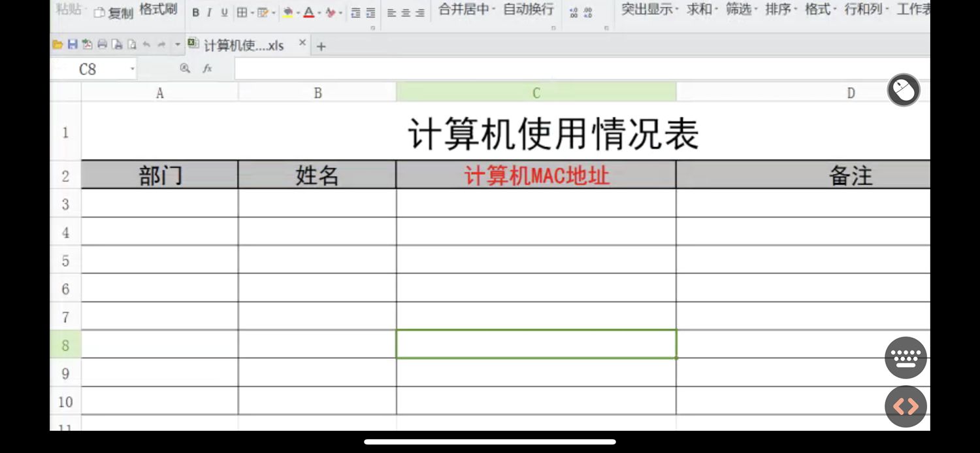
Task: Toggle bold formatting
Action: click(x=196, y=12)
